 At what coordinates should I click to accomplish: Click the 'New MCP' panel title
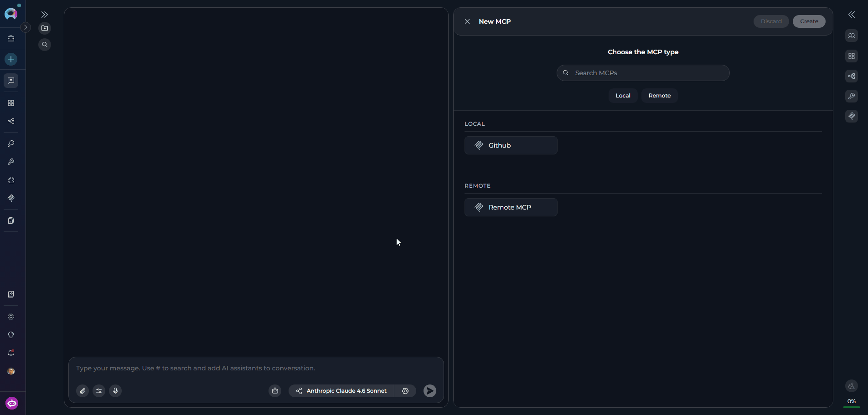(495, 21)
